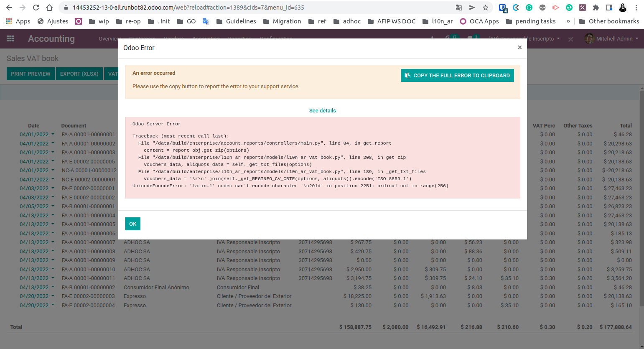Open the Migration bookmarks folder
The height and width of the screenshot is (349, 644).
(282, 21)
